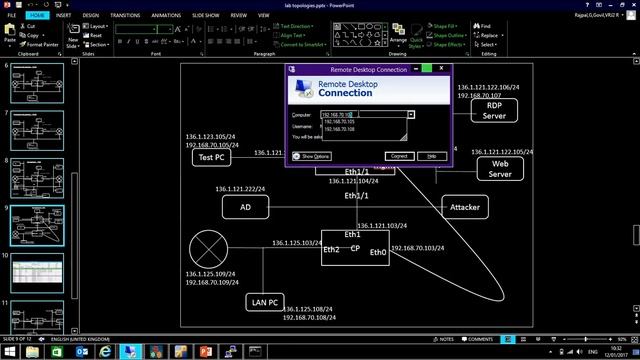
Task: Open Shape Effects dropdown
Action: (x=447, y=44)
